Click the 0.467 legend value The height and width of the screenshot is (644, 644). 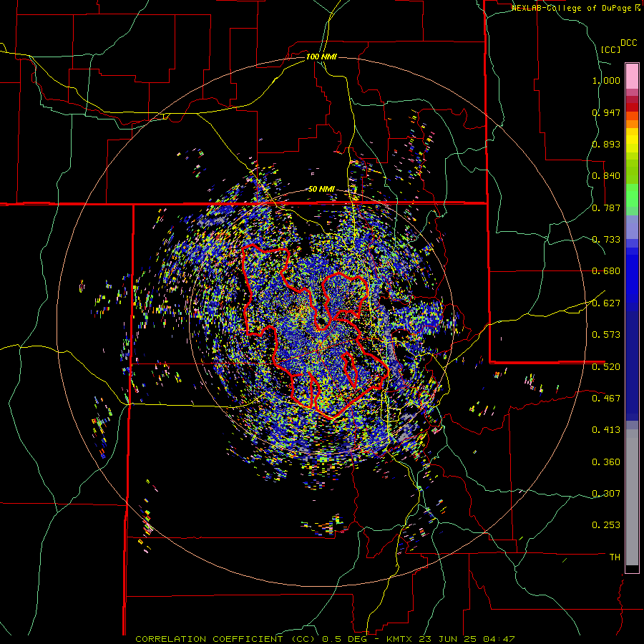click(x=606, y=399)
